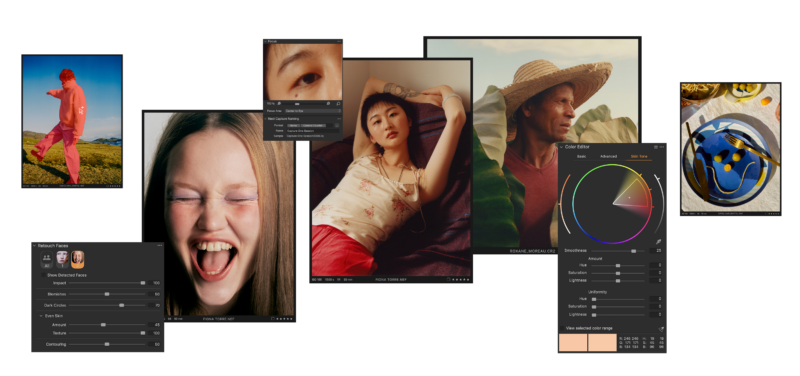Adjust the Amount Lightness slider

[618, 281]
